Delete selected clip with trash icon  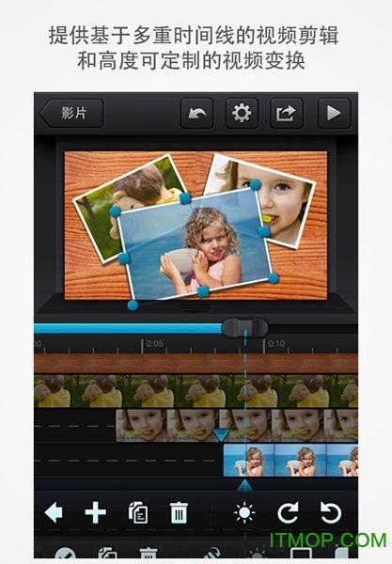(x=179, y=512)
